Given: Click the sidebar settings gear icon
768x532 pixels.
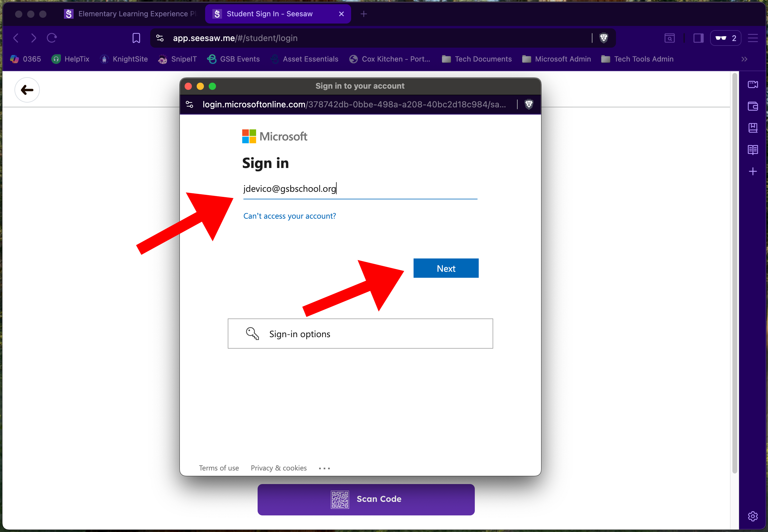Looking at the screenshot, I should [x=753, y=516].
